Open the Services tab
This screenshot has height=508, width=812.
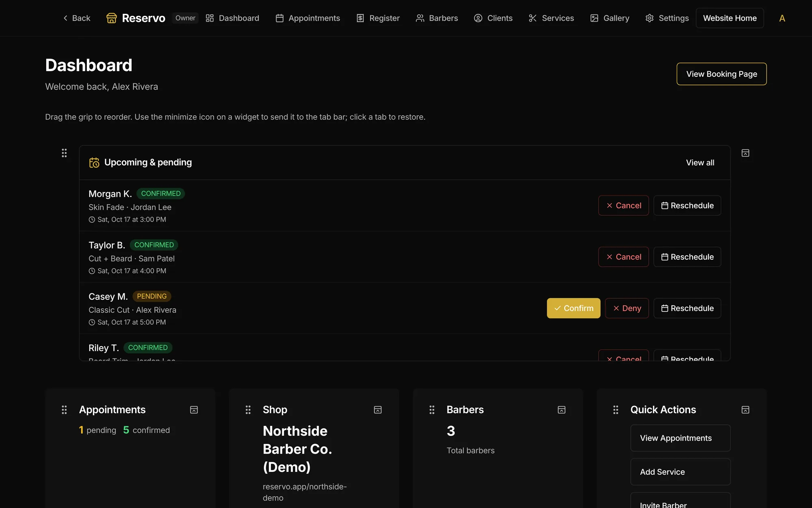pyautogui.click(x=551, y=18)
